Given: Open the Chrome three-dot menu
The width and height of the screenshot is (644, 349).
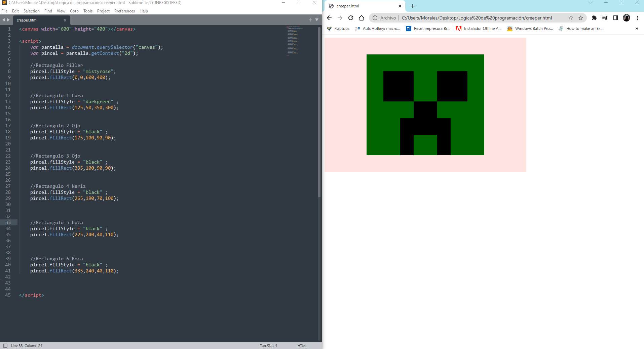Looking at the screenshot, I should point(637,18).
